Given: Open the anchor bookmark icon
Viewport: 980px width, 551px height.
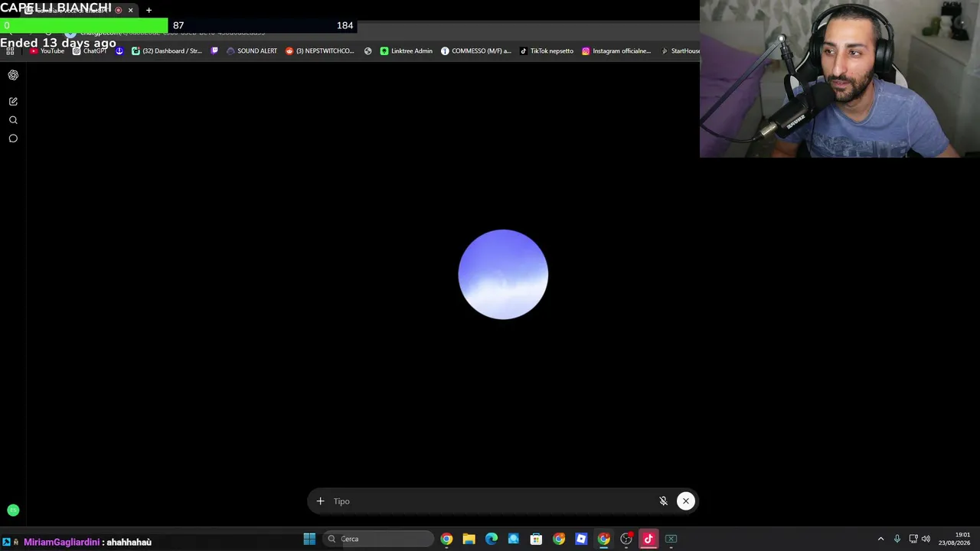Looking at the screenshot, I should [119, 51].
